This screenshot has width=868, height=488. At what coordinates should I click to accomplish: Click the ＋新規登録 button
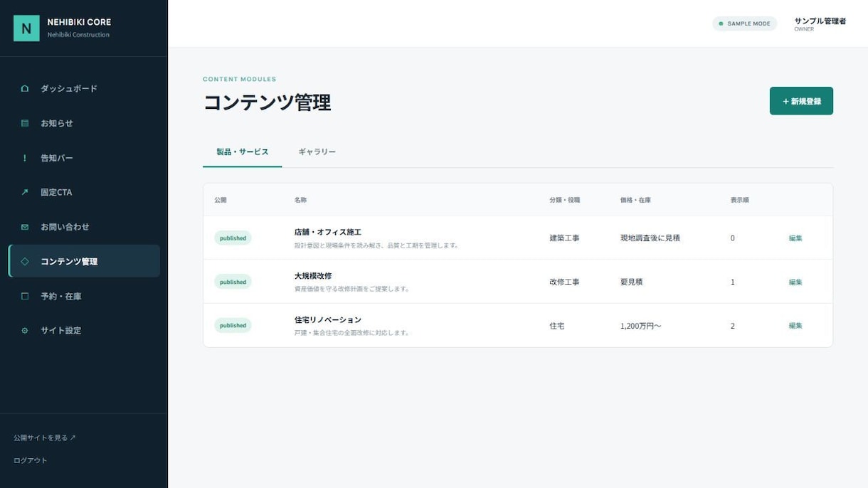(x=801, y=101)
